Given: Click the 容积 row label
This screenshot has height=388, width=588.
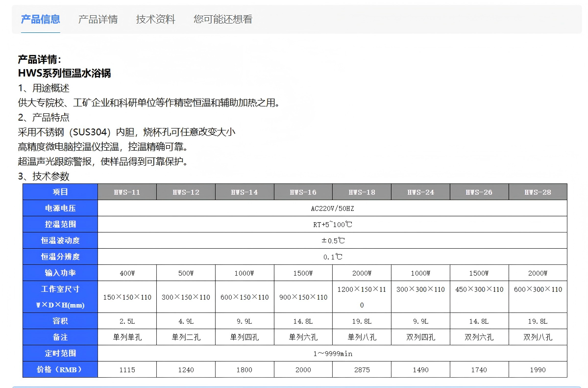Looking at the screenshot, I should 60,321.
